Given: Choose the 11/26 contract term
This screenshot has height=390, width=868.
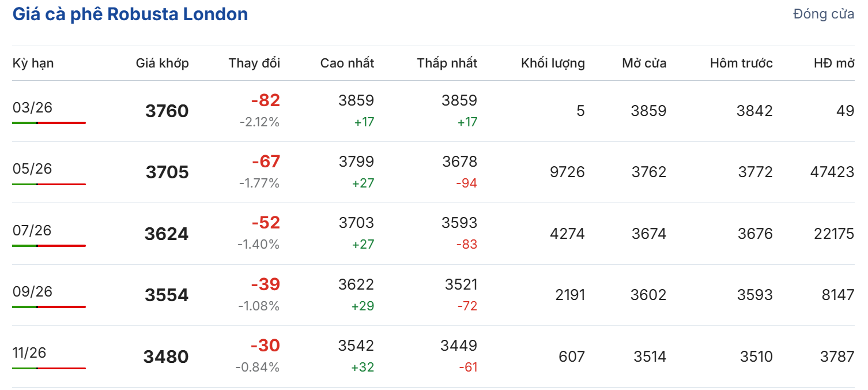Looking at the screenshot, I should 29,352.
